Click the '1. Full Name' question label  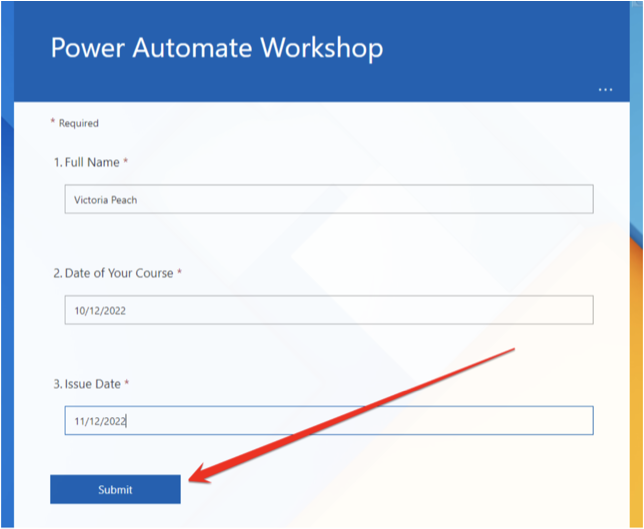(x=91, y=162)
